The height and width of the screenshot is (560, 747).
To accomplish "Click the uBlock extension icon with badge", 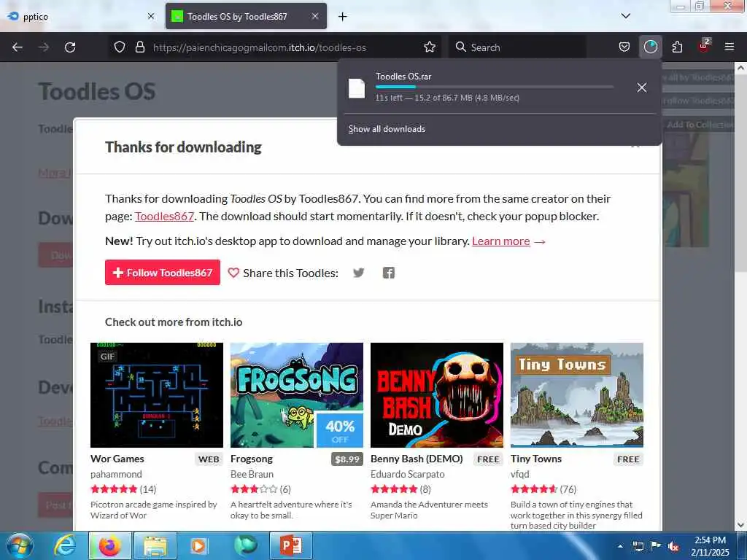I will tap(704, 46).
